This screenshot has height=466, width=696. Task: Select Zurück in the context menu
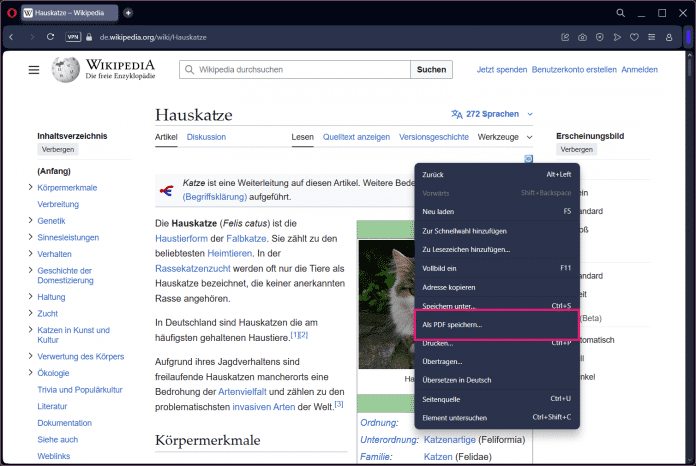click(x=497, y=175)
